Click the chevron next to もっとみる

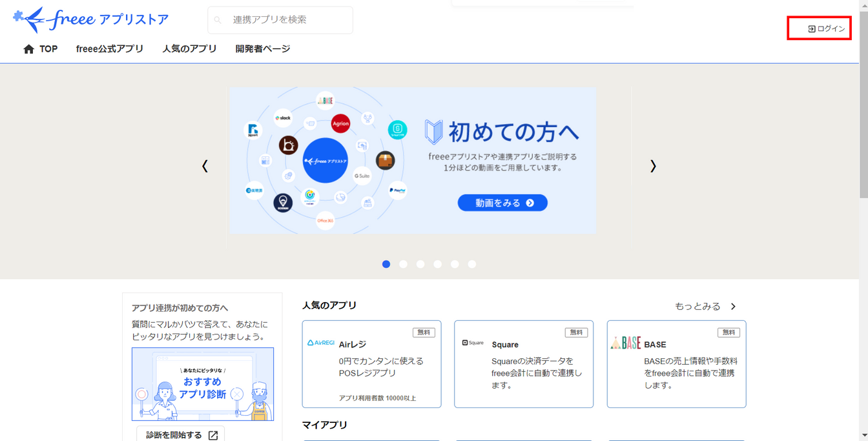pyautogui.click(x=733, y=306)
